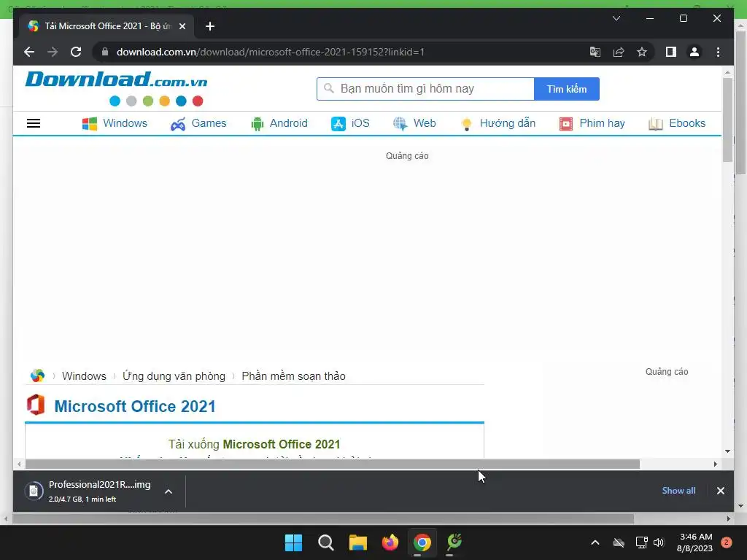747x560 pixels.
Task: Open File Explorer from taskbar
Action: tap(357, 542)
